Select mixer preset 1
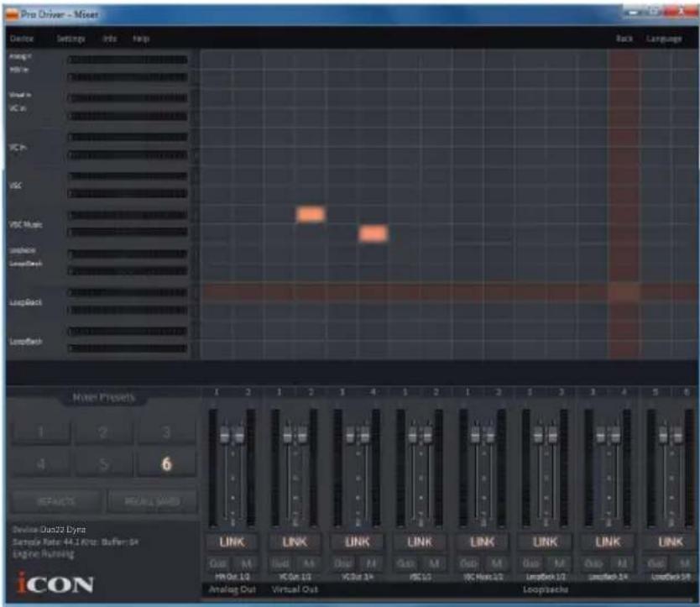Viewport: 700px width, 607px height. [41, 432]
